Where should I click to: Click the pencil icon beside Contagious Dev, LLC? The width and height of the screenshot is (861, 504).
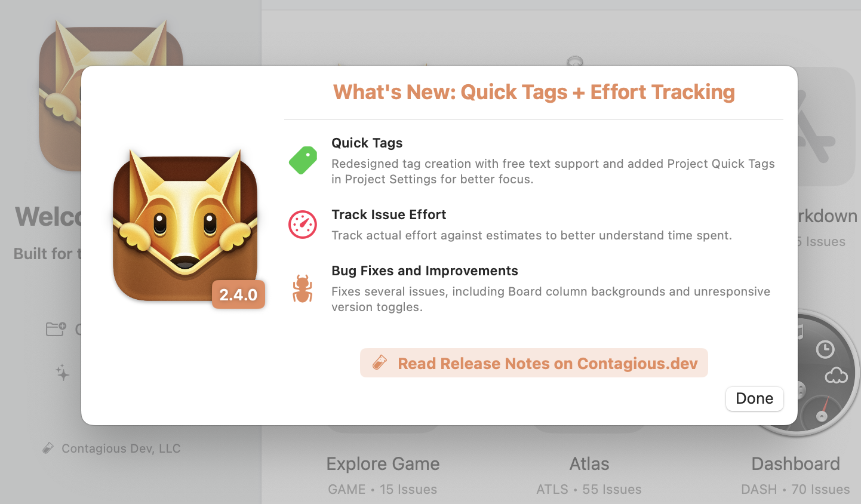coord(48,448)
